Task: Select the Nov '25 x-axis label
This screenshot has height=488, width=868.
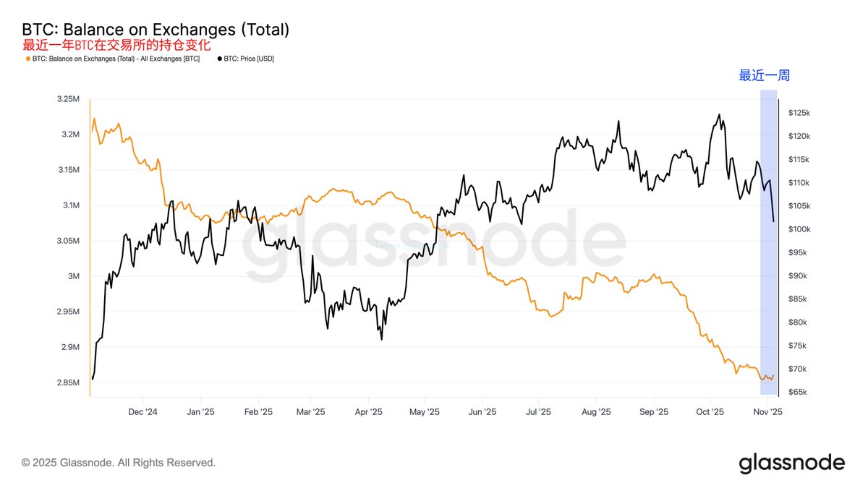Action: click(x=767, y=412)
